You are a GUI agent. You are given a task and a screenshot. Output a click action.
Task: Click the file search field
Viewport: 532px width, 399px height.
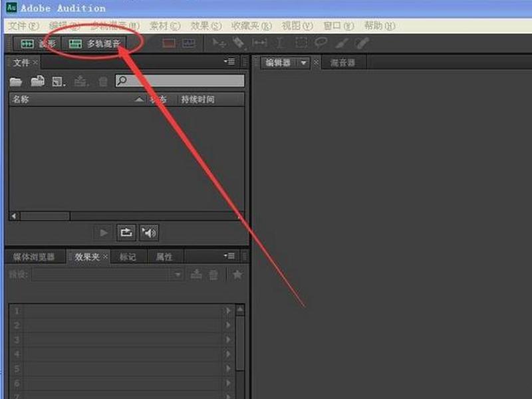[180, 80]
